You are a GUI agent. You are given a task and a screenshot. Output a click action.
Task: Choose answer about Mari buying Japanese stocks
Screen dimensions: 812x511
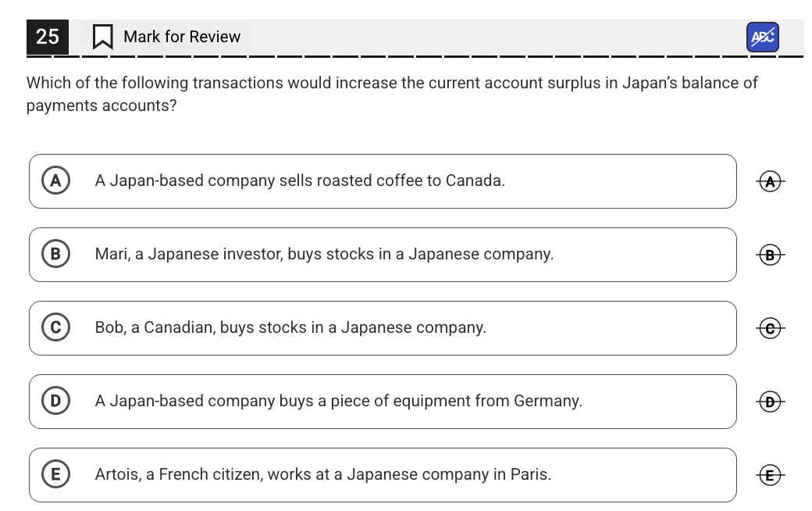point(324,254)
